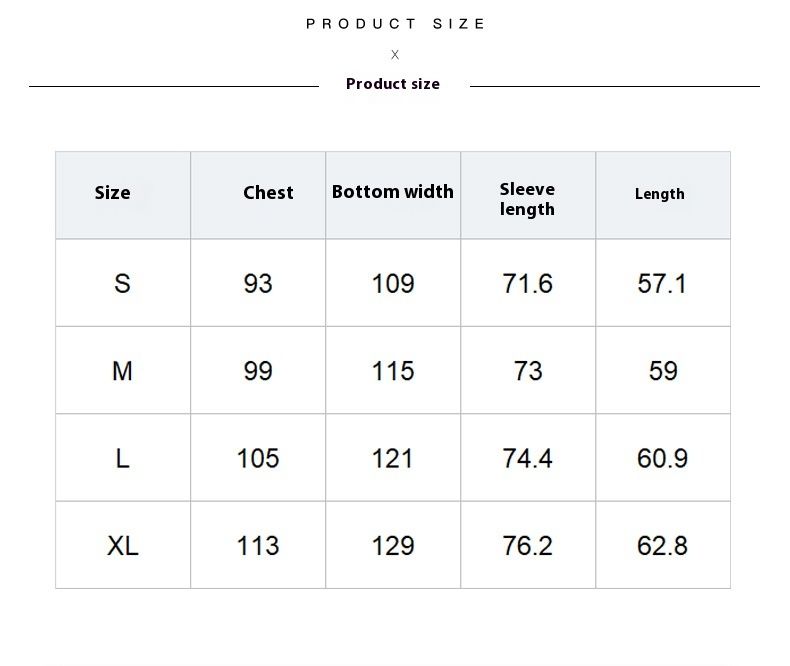Click bottom width value 129
Viewport: 790px width, 666px height.
click(x=393, y=546)
